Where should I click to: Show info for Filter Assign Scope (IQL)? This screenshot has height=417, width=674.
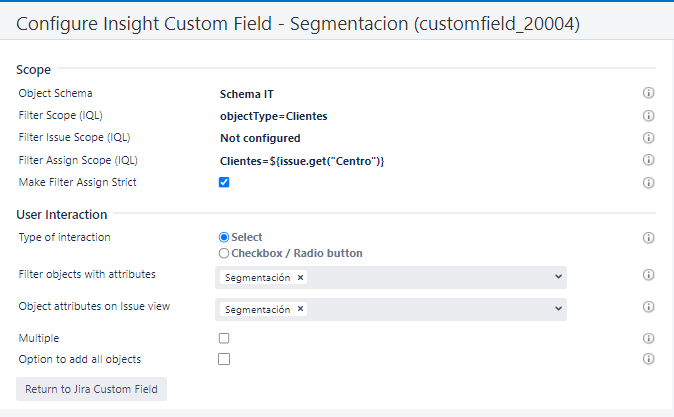pyautogui.click(x=648, y=160)
